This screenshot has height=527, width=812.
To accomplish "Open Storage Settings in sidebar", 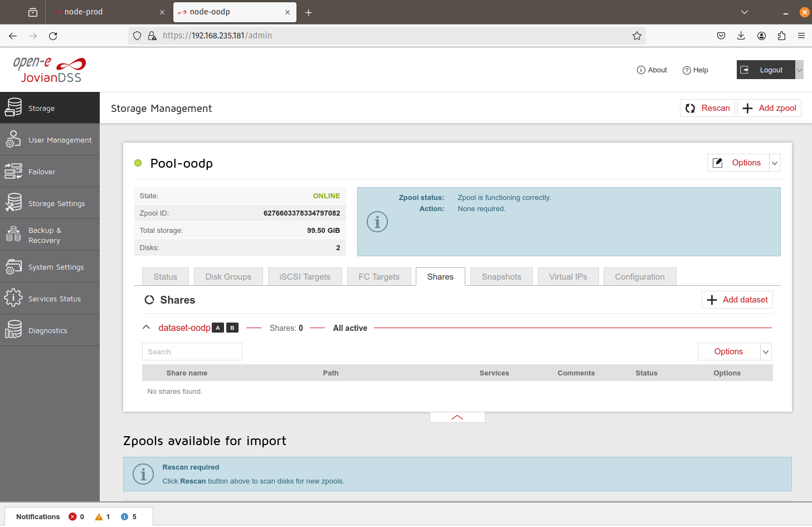I will pyautogui.click(x=50, y=203).
